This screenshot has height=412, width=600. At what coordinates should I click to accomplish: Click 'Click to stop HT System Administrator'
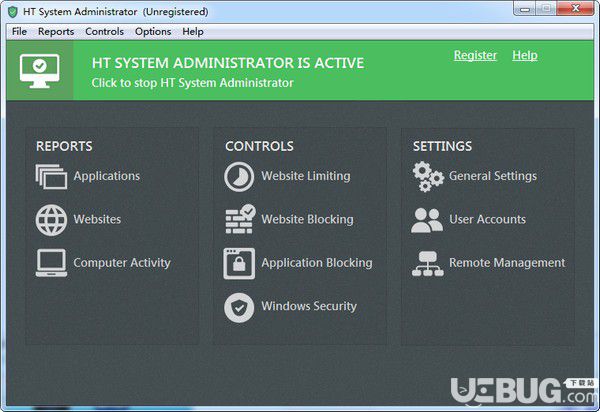pyautogui.click(x=192, y=83)
